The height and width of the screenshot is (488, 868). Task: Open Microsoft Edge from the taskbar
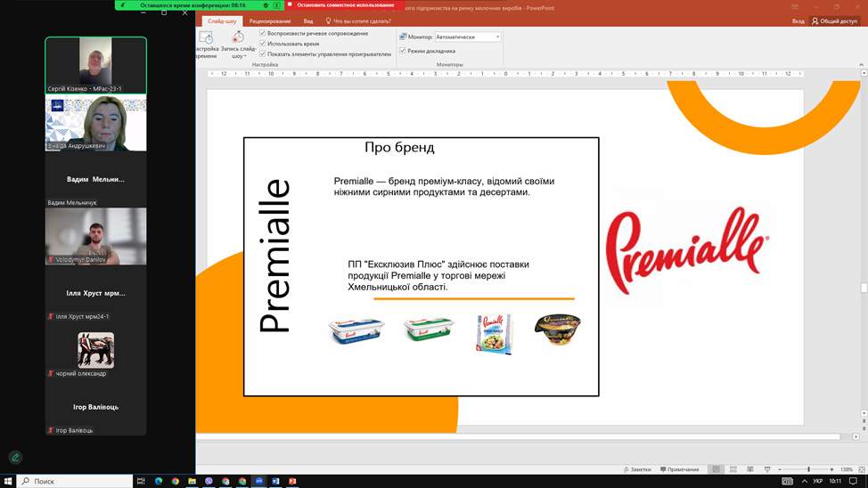coord(159,481)
